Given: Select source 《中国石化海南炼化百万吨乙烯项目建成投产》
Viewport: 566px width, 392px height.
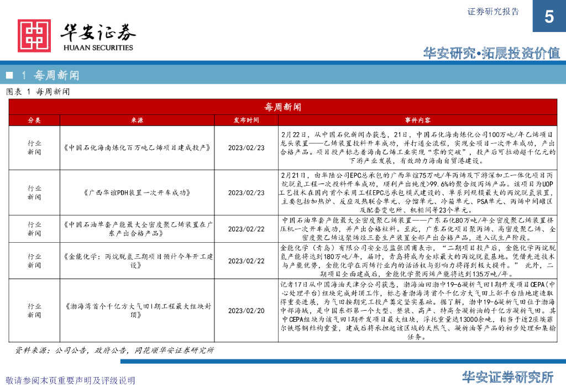Looking at the screenshot, I should coord(137,148).
